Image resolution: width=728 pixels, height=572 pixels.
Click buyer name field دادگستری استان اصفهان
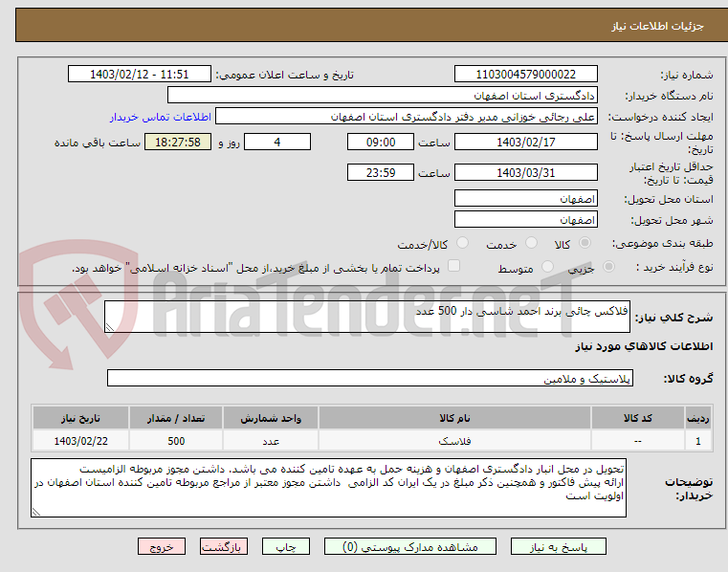[x=382, y=96]
